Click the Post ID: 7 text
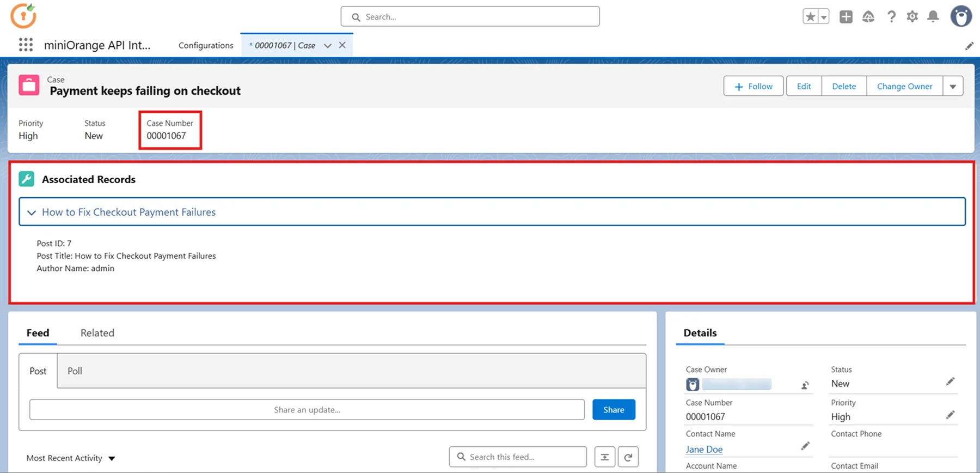Viewport: 980px width, 473px height. (54, 244)
